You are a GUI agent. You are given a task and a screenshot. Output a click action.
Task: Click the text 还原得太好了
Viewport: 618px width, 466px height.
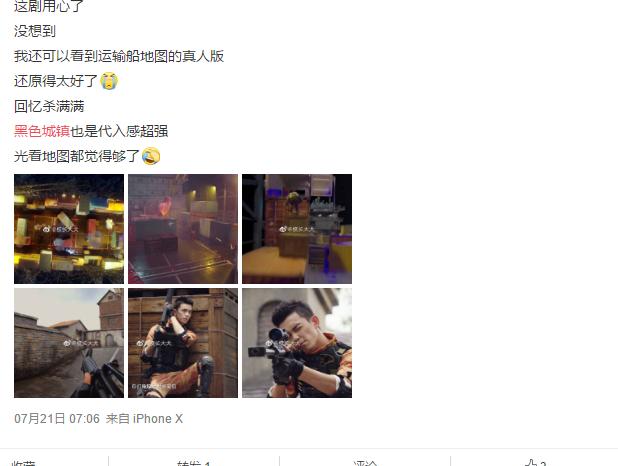click(56, 81)
